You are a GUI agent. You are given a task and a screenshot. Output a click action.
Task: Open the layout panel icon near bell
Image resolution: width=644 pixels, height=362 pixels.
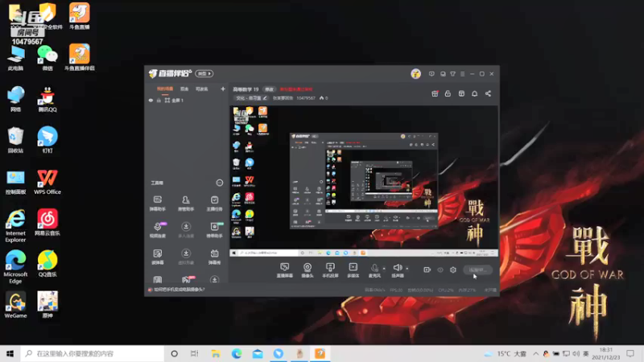[x=461, y=93]
